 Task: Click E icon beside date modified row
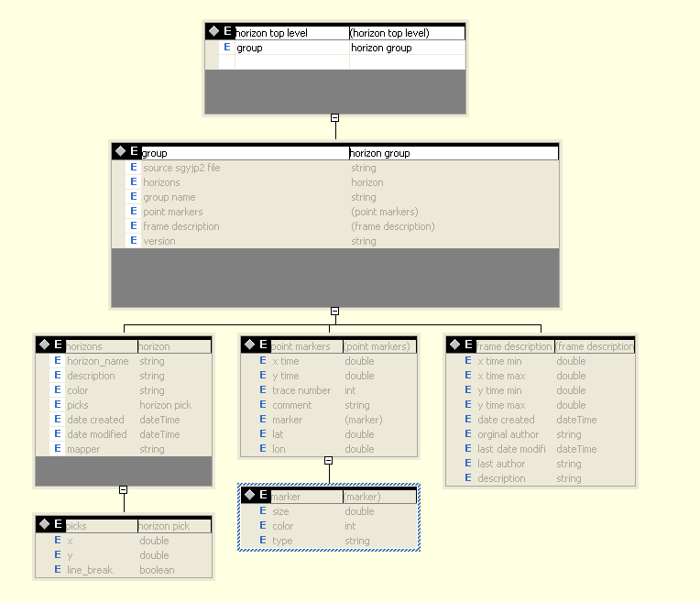click(x=58, y=433)
